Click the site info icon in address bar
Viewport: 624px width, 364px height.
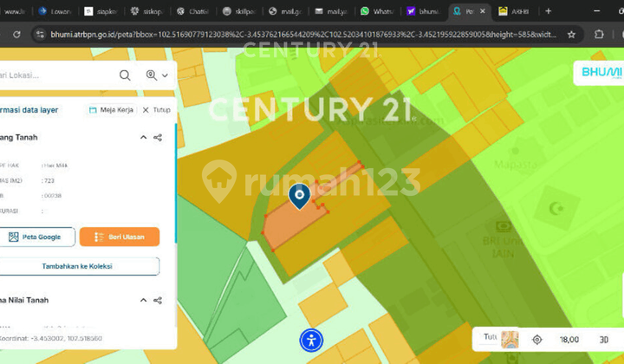tap(40, 35)
